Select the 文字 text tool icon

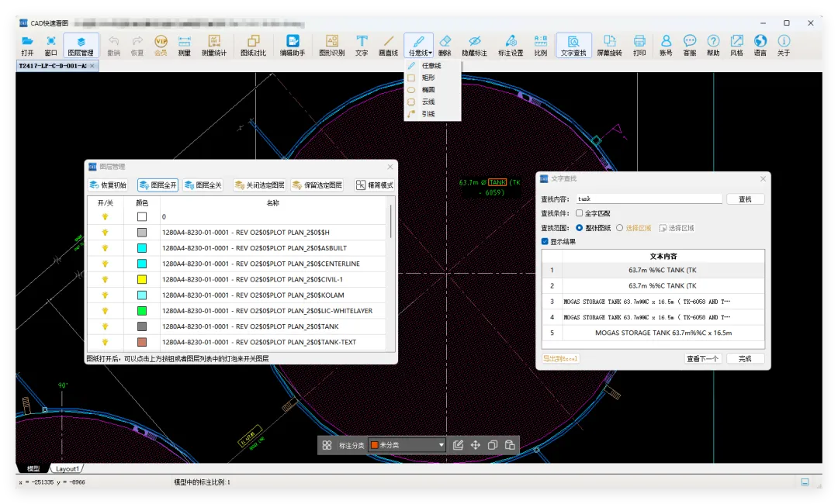click(362, 46)
